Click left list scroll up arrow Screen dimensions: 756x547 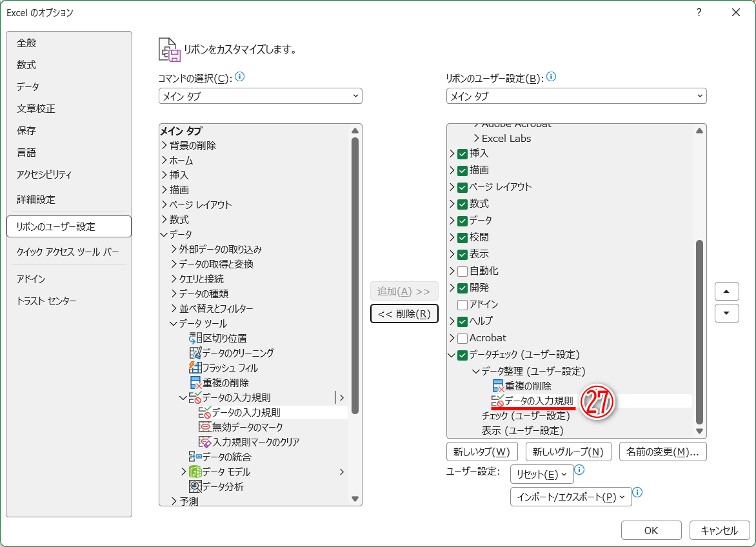point(355,130)
